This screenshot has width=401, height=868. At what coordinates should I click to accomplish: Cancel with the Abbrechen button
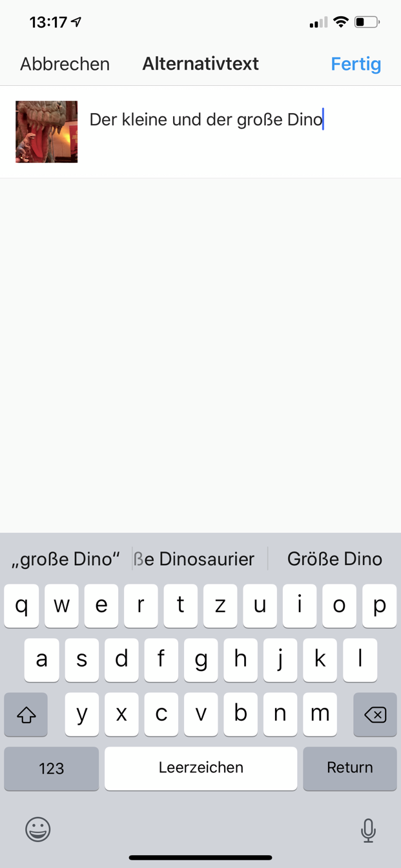coord(65,64)
